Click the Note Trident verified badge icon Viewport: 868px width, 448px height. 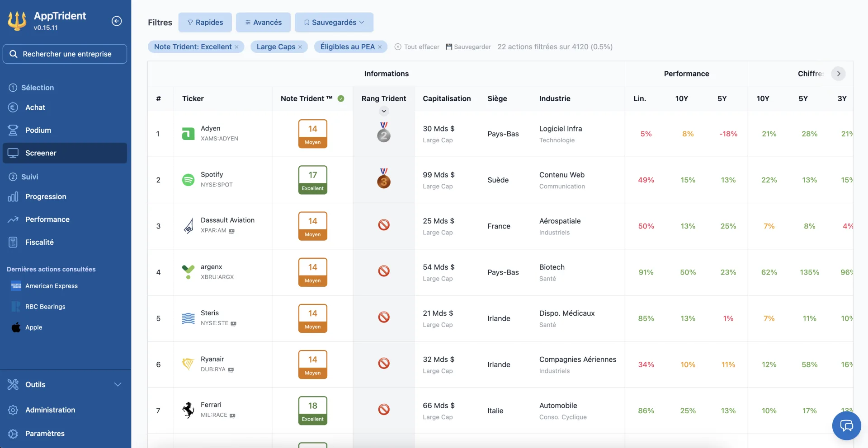coord(341,98)
